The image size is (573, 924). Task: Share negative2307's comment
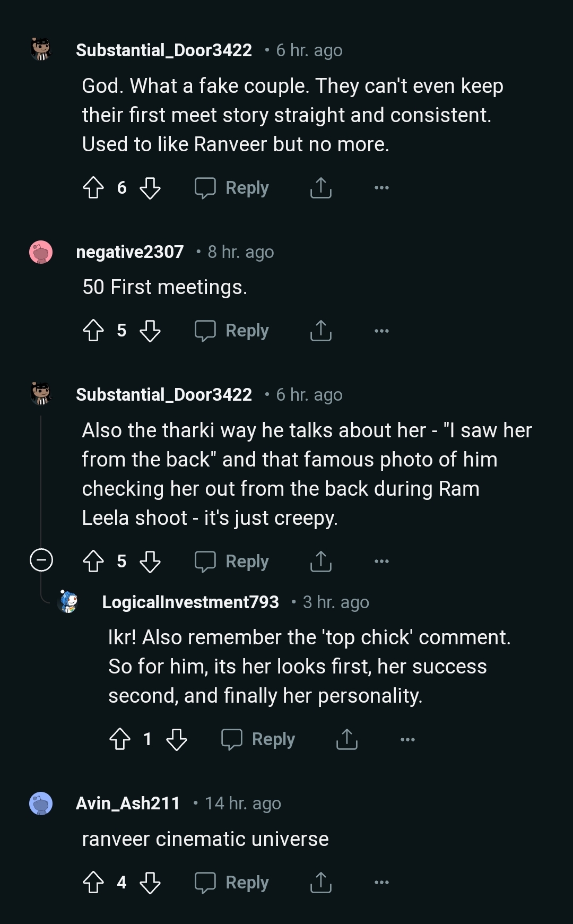click(320, 331)
